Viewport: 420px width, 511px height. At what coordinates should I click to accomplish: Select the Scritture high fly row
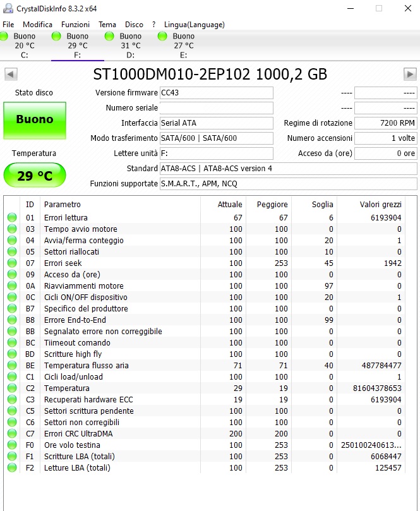click(x=205, y=354)
